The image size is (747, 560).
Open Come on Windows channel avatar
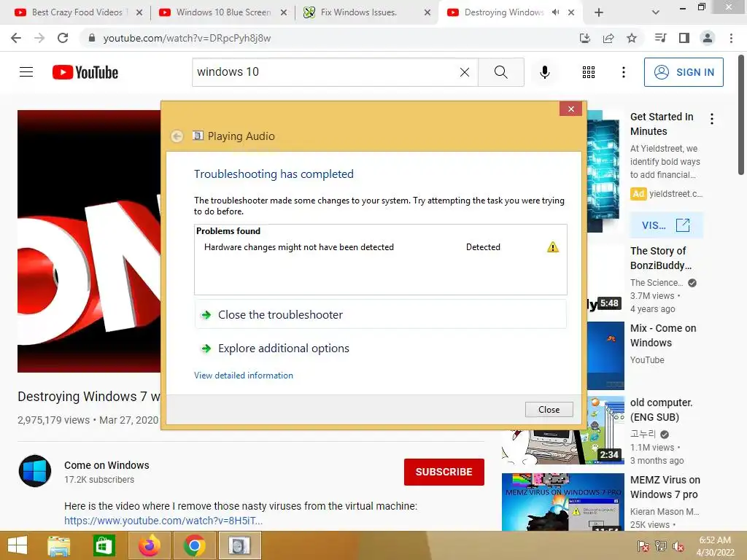pyautogui.click(x=35, y=471)
